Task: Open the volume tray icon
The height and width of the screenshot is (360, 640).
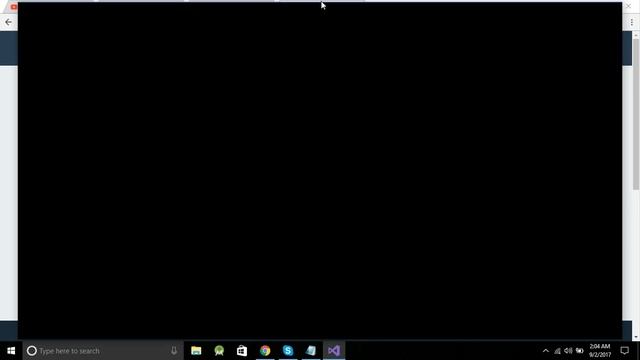Action: click(568, 351)
